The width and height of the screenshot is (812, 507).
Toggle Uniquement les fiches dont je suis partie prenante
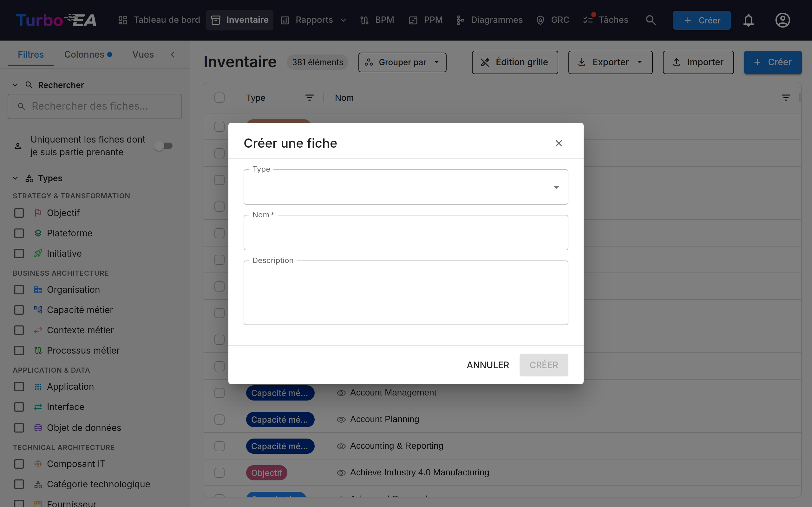tap(163, 146)
